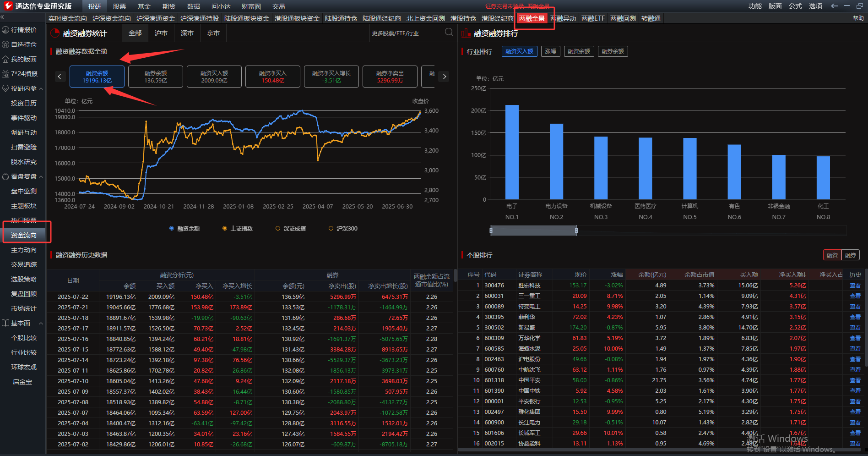The width and height of the screenshot is (868, 456).
Task: Open 资金流向 in the left sidebar
Action: click(24, 235)
